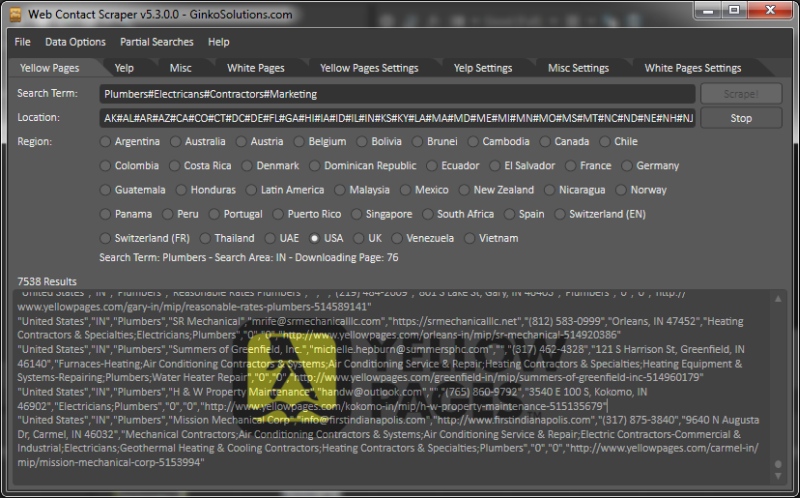Select the Colombia region

130,165
